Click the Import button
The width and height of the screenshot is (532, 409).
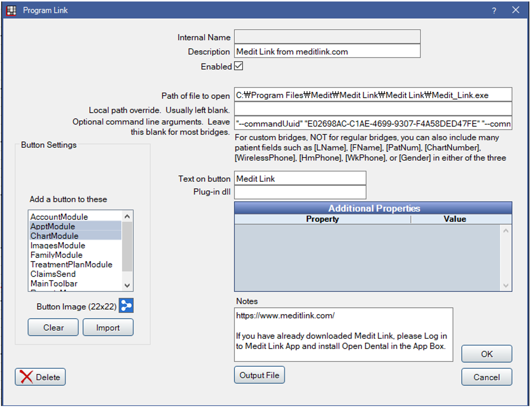click(108, 327)
